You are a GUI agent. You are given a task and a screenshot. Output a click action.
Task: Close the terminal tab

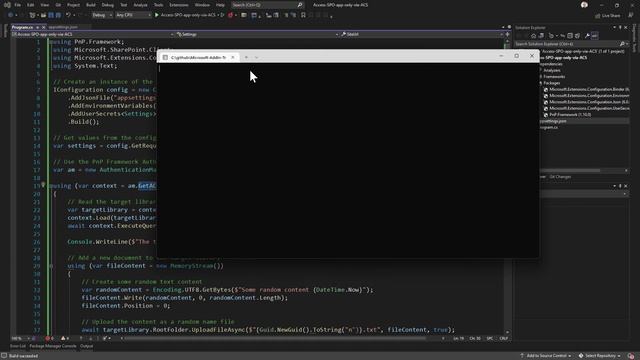click(233, 58)
